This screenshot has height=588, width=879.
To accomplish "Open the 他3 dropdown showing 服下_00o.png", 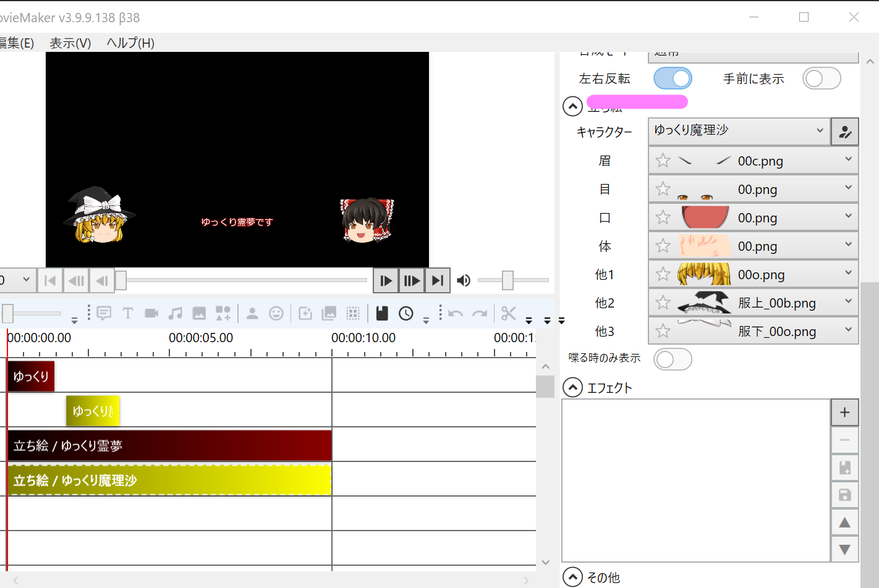I will 754,331.
